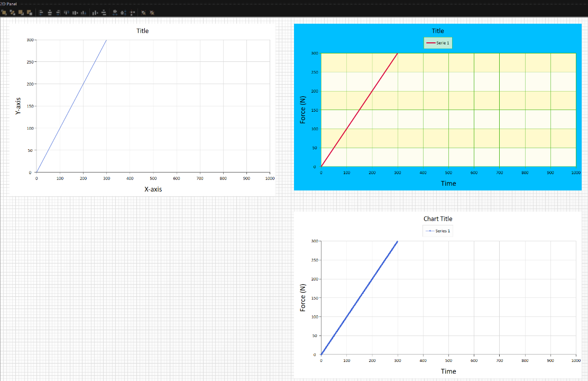The image size is (588, 381).
Task: Click the red Serie 1 legend entry
Action: (x=438, y=43)
